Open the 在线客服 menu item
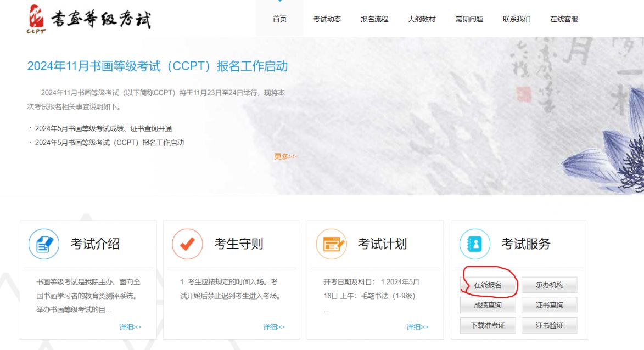Screen dimensions: 644x350 point(564,19)
